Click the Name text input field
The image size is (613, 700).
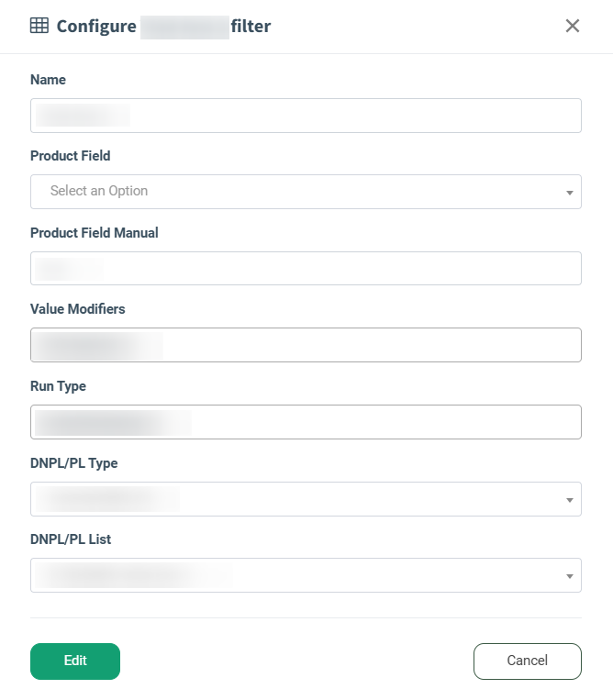point(306,116)
